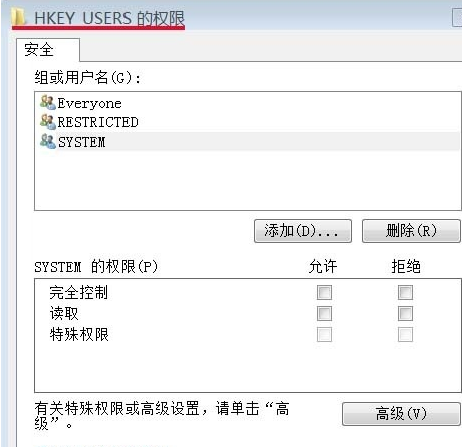The height and width of the screenshot is (447, 462).
Task: Select the Everyone name in the list
Action: tap(89, 103)
